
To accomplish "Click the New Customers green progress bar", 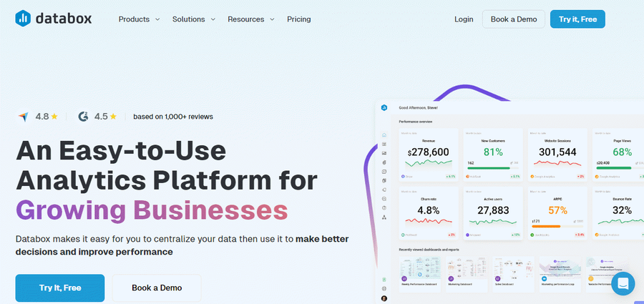I will pyautogui.click(x=489, y=168).
